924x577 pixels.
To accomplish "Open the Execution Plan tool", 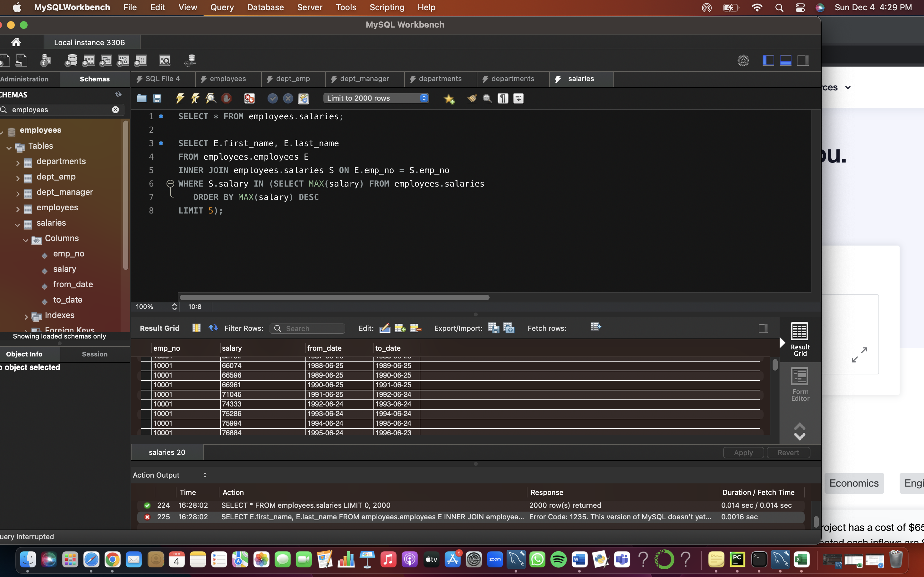I will point(211,98).
